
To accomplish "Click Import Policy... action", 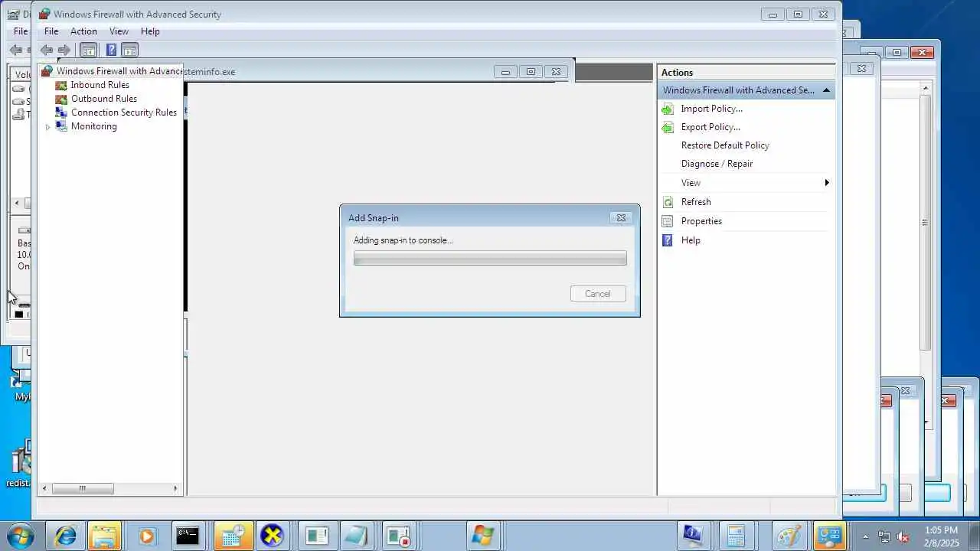I will tap(711, 109).
